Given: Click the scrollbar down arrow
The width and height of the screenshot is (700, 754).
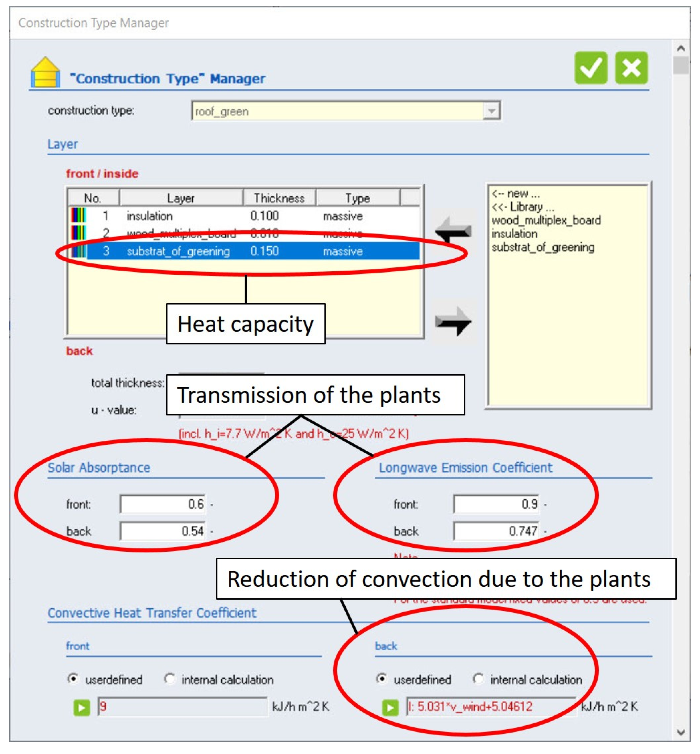Looking at the screenshot, I should [x=681, y=732].
